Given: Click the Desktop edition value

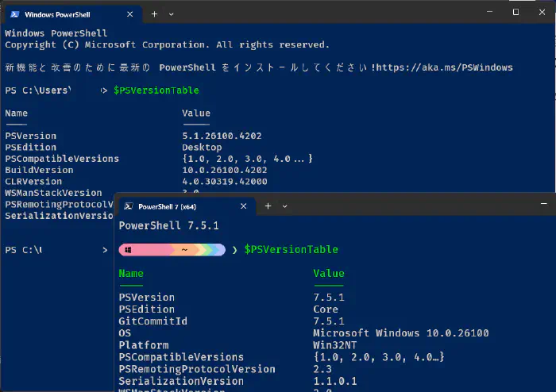Looking at the screenshot, I should pyautogui.click(x=202, y=148).
